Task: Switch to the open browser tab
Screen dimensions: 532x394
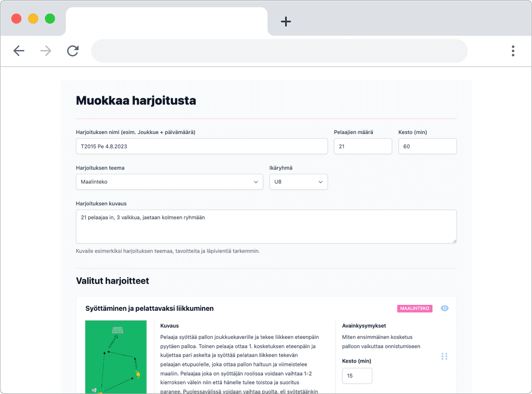Action: coord(167,21)
